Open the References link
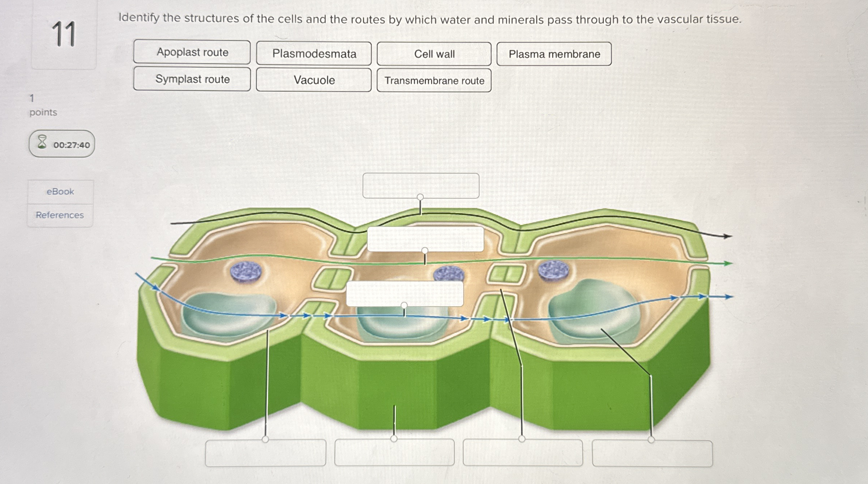Screen dimensions: 868x484 (60, 215)
